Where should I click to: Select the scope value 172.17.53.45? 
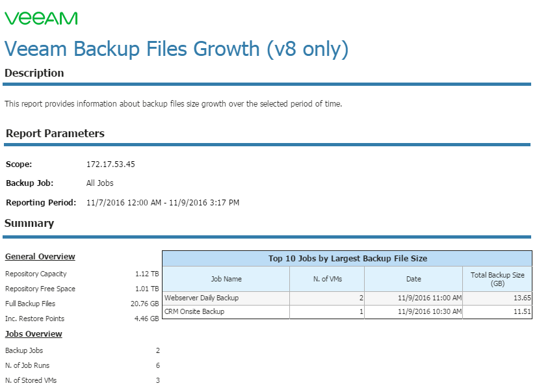tap(111, 164)
